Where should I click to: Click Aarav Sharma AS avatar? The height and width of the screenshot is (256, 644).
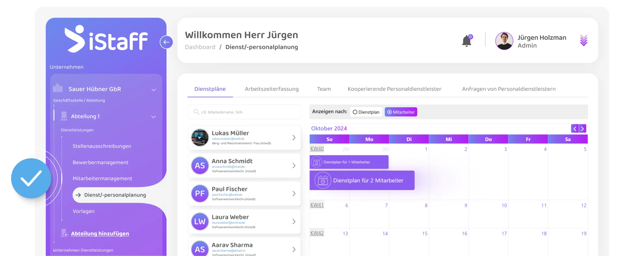(x=200, y=248)
